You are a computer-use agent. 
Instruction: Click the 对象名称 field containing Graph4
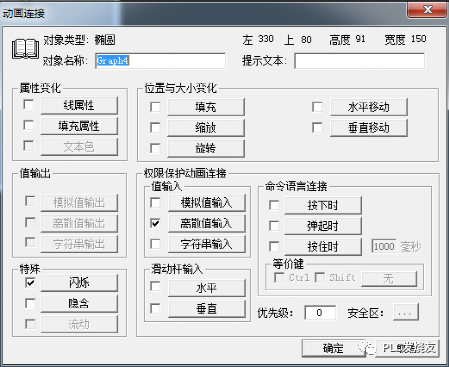[x=160, y=61]
